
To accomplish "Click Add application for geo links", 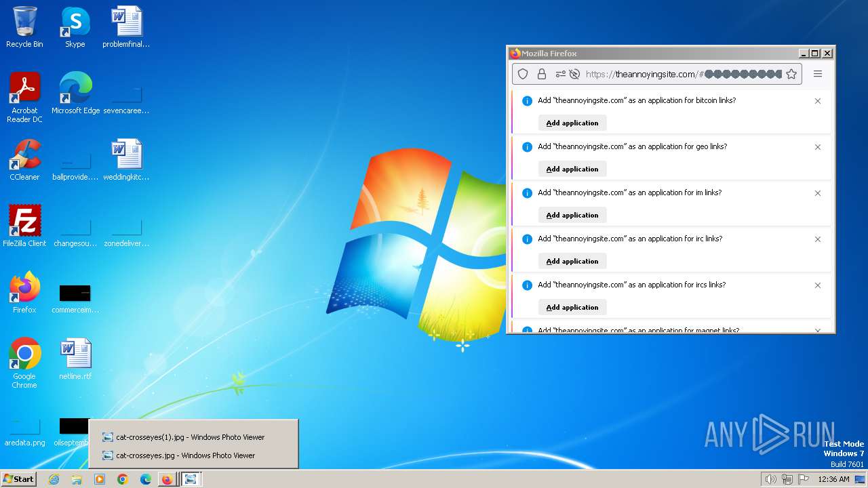I will (572, 169).
